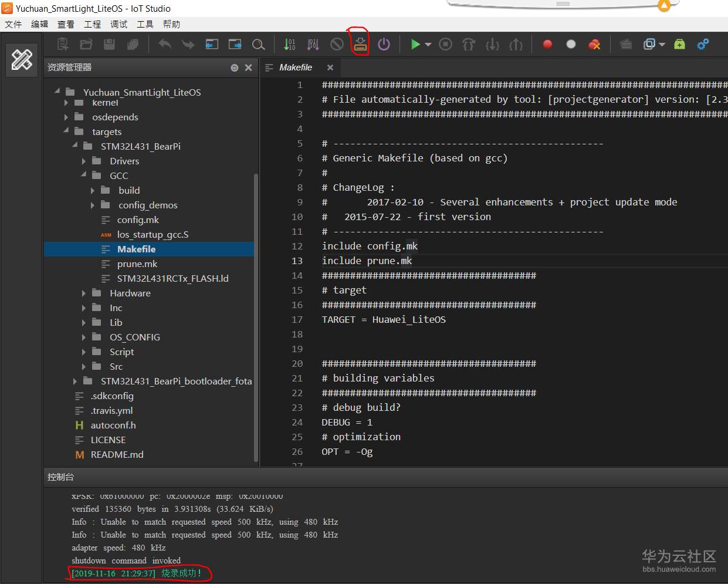Open dropdown arrow next to run button
Viewport: 728px width, 584px height.
[x=428, y=45]
